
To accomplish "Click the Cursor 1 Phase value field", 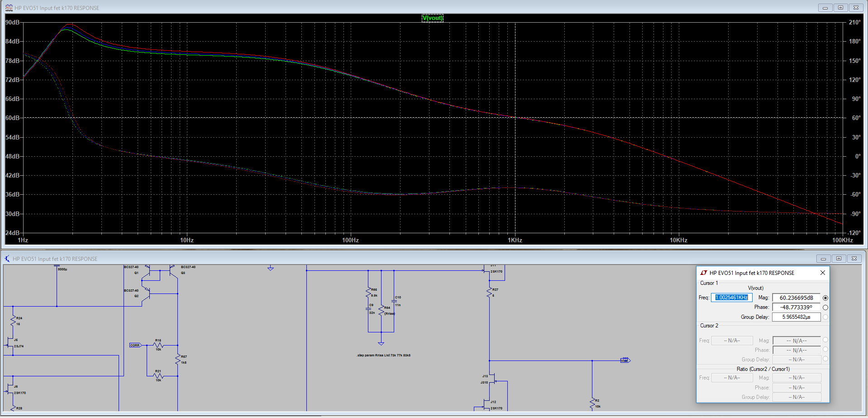I will (x=796, y=307).
